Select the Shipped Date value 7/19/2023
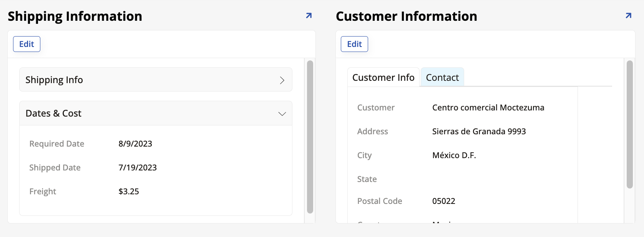644x237 pixels. tap(138, 168)
